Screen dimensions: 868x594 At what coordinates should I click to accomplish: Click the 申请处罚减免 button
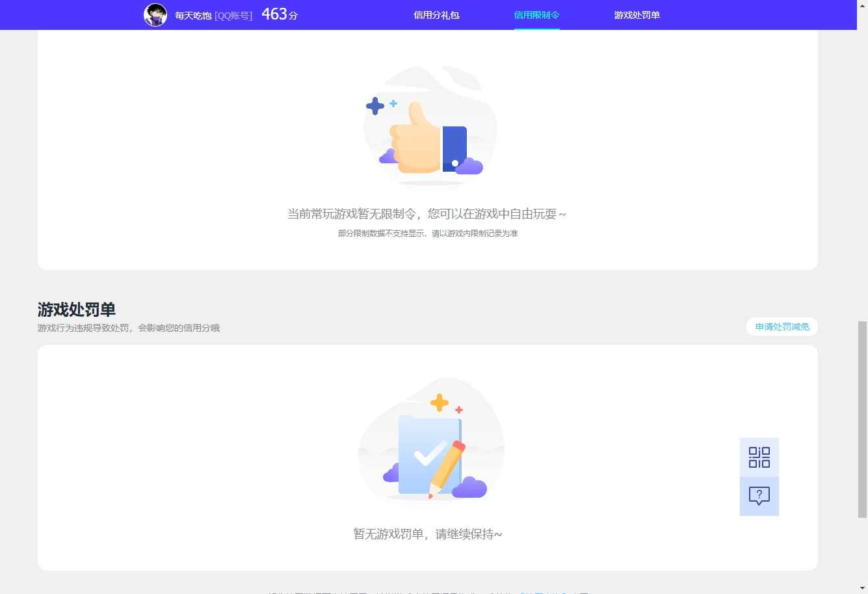[x=782, y=327]
